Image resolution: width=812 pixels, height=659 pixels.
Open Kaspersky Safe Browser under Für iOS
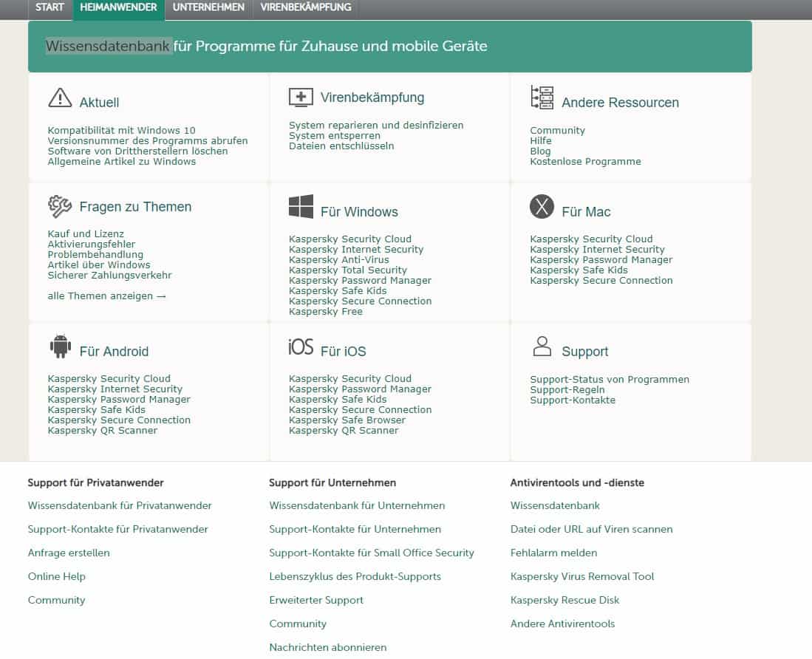347,420
